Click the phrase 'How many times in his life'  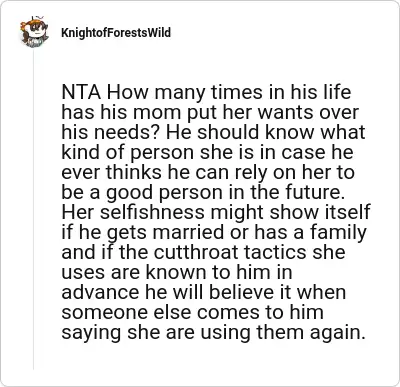pyautogui.click(x=229, y=92)
